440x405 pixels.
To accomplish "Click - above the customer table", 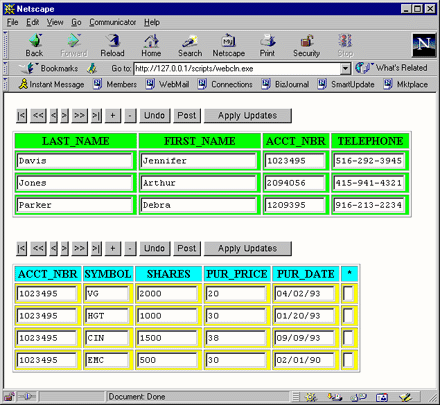I will [130, 116].
